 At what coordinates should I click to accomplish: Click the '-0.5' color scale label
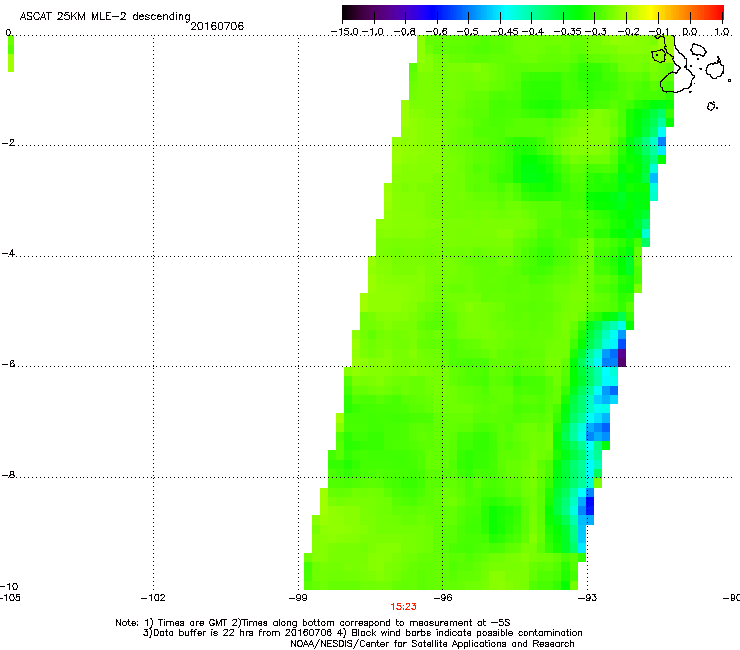[x=468, y=32]
